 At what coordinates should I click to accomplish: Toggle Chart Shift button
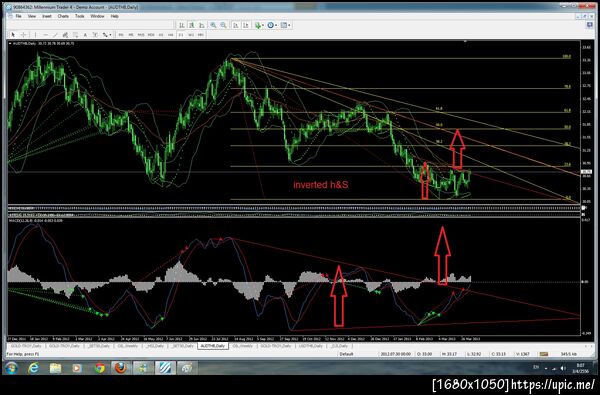tap(246, 25)
